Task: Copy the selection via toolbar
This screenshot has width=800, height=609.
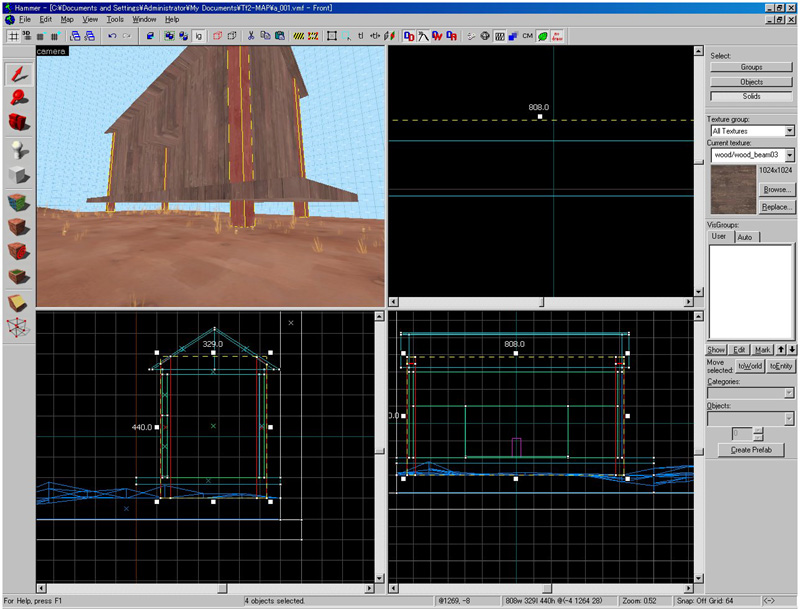Action: click(265, 36)
